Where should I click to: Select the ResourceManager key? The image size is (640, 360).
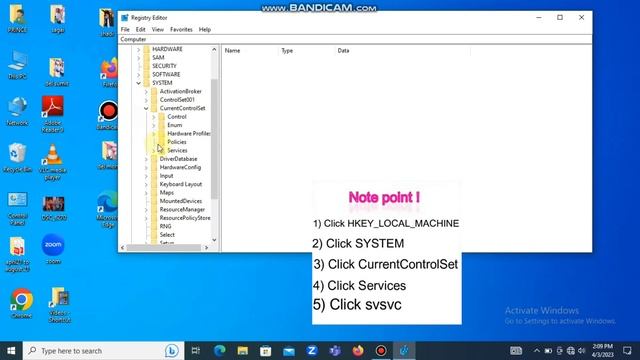point(182,209)
